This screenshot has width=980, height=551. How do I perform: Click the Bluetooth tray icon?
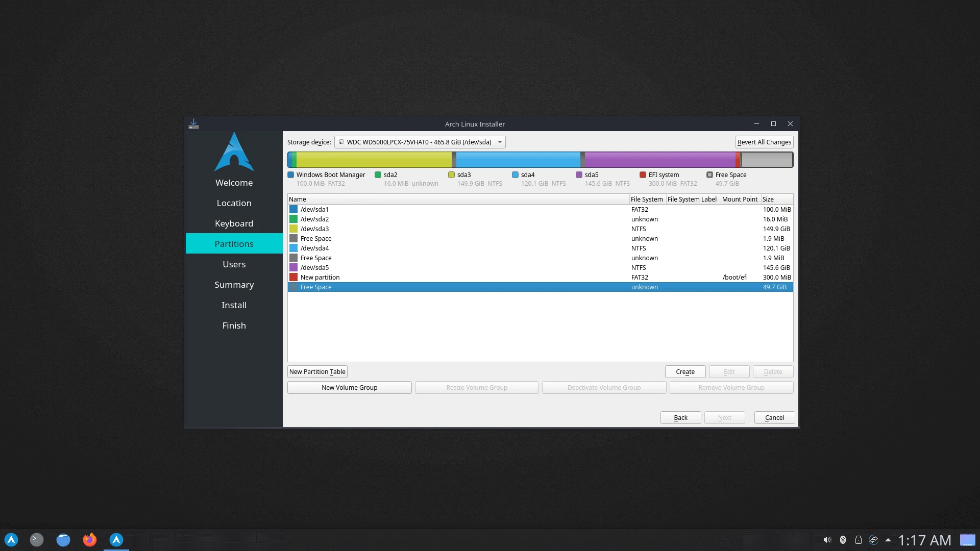click(843, 540)
